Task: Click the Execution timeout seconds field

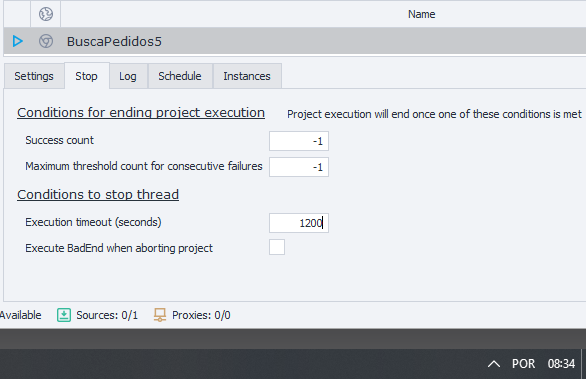Action: pos(299,223)
